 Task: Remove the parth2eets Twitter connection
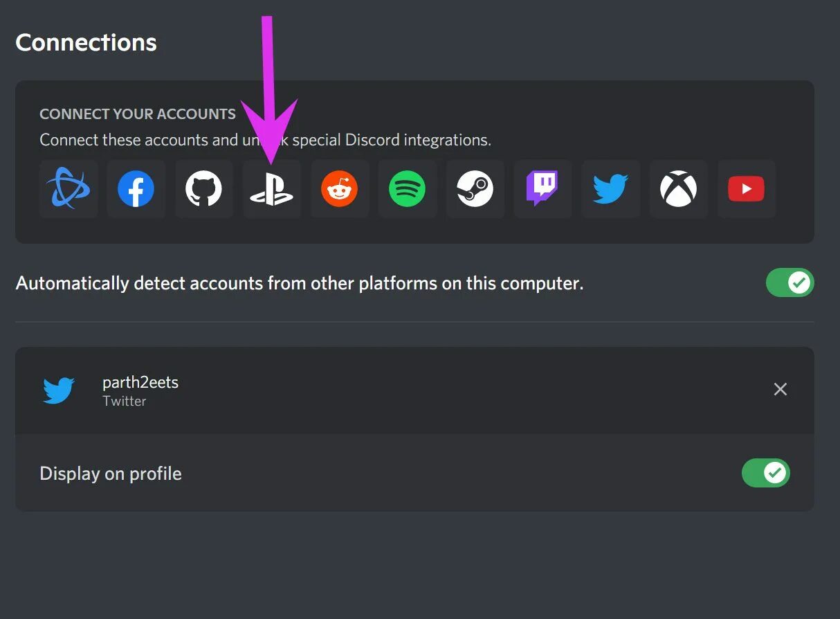780,389
